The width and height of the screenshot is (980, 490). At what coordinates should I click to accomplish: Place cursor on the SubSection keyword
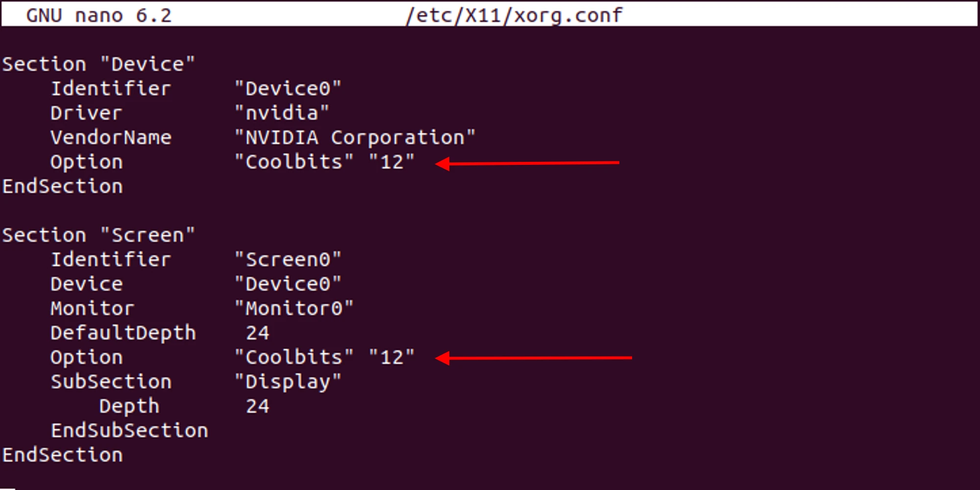[111, 382]
